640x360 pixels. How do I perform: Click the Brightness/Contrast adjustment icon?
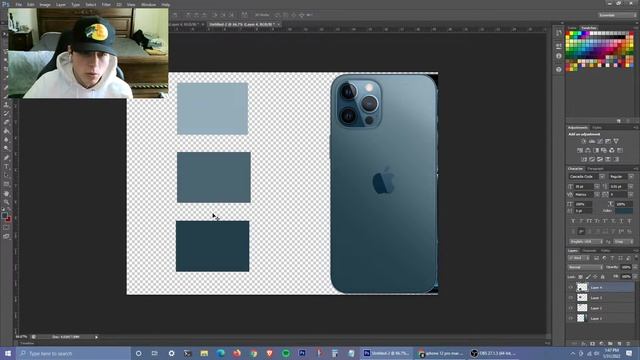584,141
